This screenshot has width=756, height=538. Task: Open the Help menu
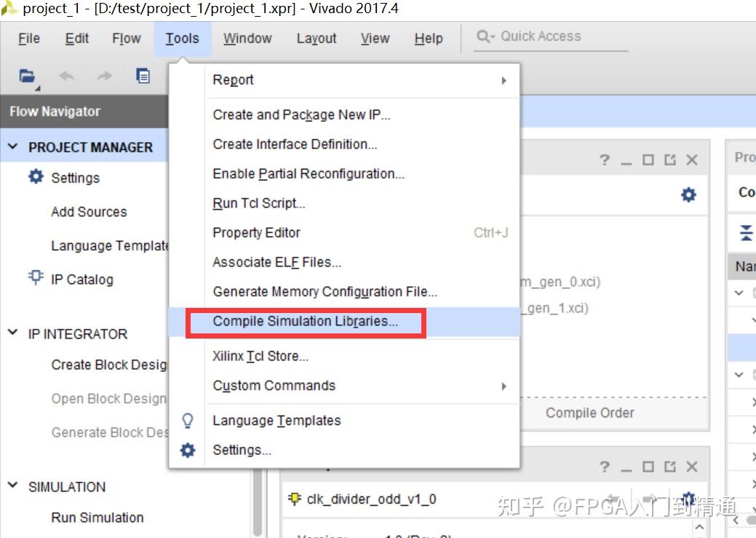pyautogui.click(x=428, y=38)
